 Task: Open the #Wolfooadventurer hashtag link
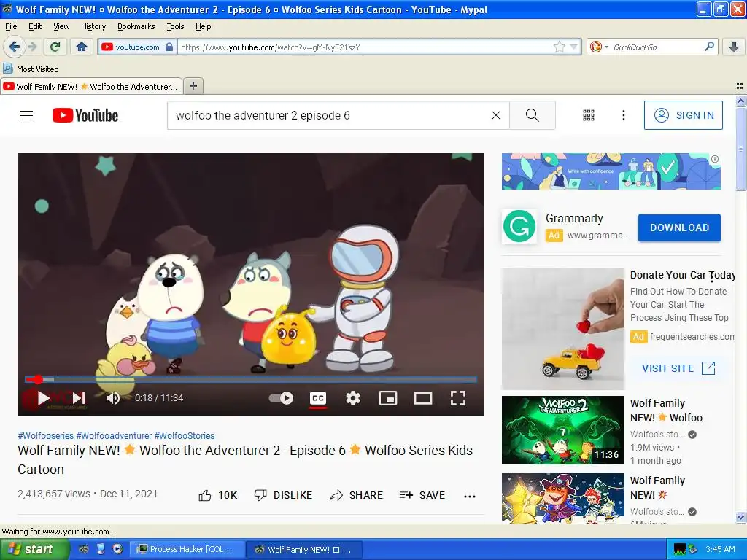pos(114,436)
